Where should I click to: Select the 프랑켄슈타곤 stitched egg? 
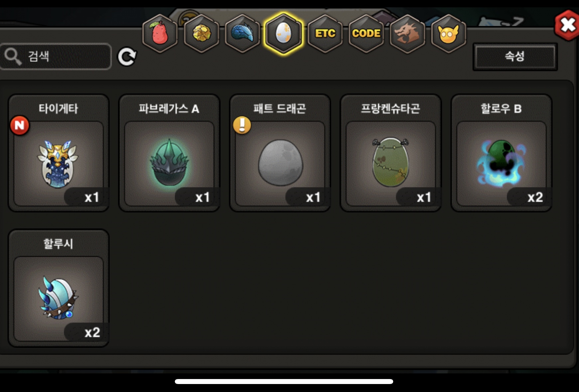pos(391,153)
